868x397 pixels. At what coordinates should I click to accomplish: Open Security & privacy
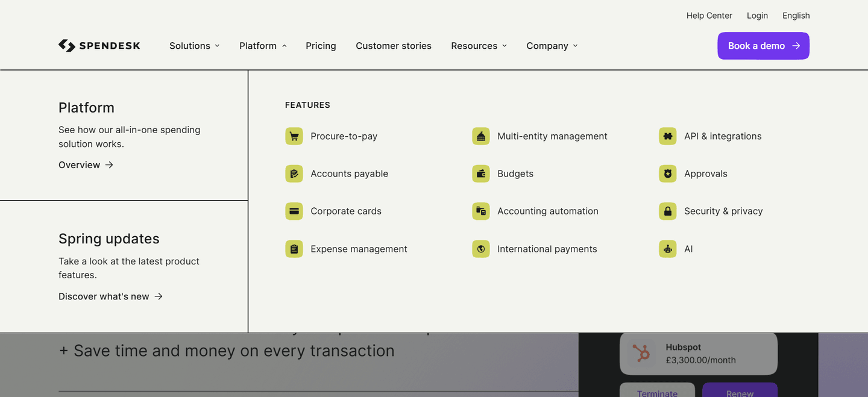tap(711, 211)
